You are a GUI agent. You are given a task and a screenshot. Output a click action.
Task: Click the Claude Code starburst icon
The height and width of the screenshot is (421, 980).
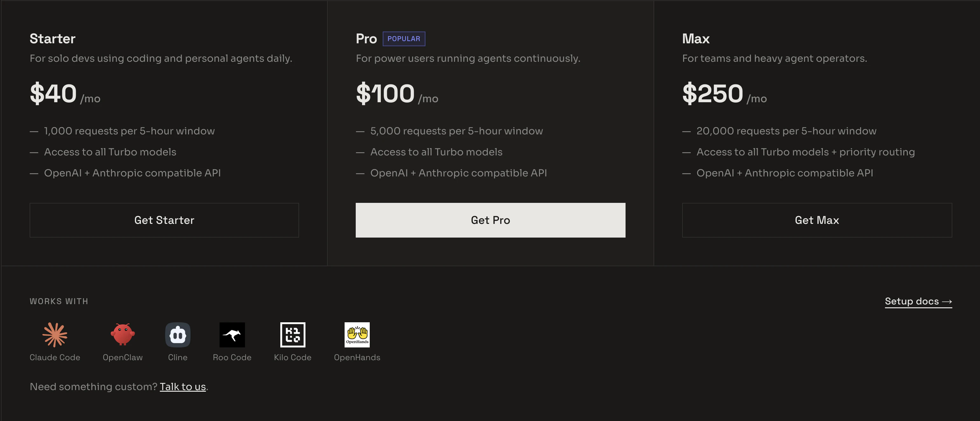pos(54,335)
